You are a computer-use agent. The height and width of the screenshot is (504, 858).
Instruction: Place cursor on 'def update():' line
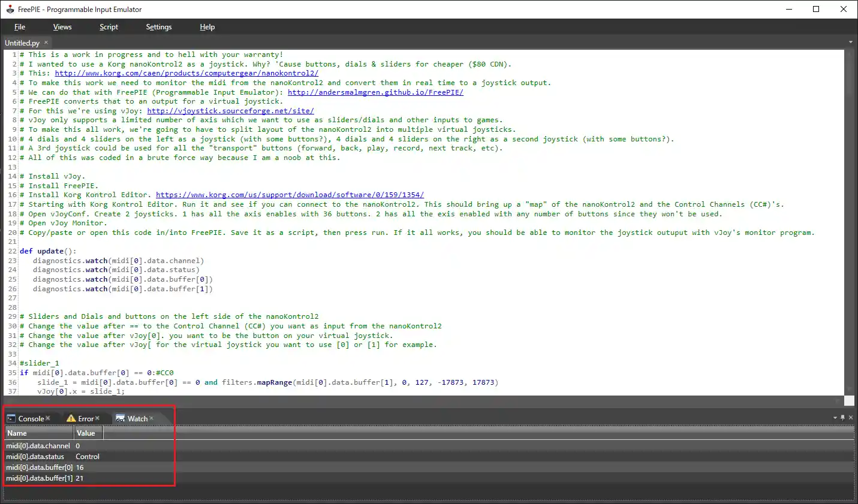point(48,251)
